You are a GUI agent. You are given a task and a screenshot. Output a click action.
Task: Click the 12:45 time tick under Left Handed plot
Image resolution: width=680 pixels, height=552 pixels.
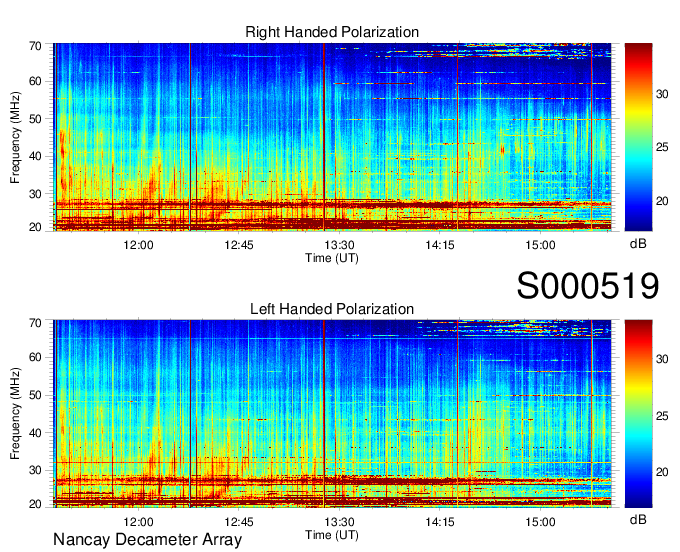pyautogui.click(x=239, y=522)
